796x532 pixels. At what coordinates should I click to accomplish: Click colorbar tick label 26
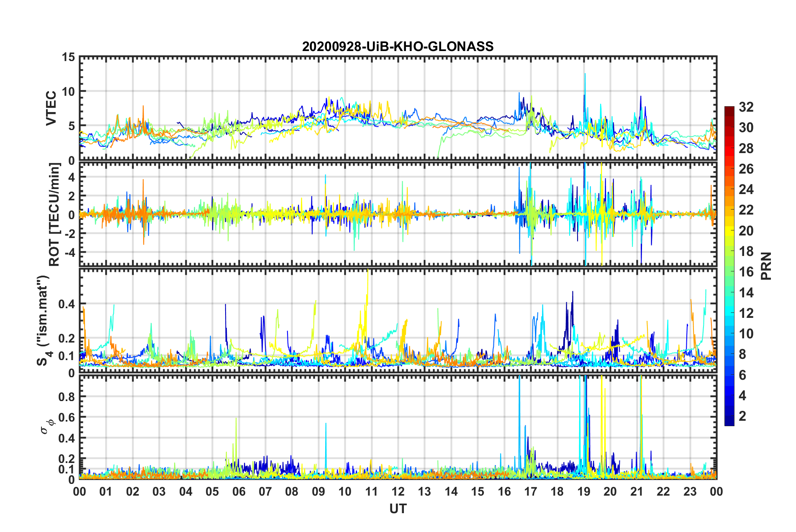[x=746, y=169]
